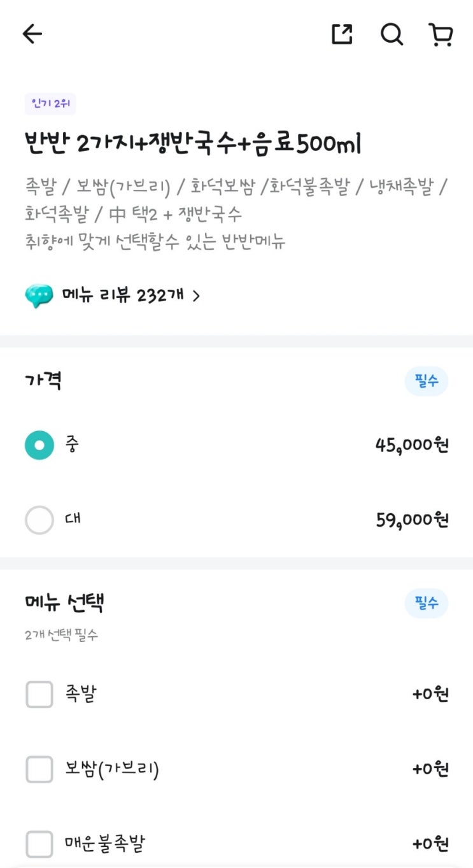
Task: Select the 중 size radio button
Action: pos(39,445)
